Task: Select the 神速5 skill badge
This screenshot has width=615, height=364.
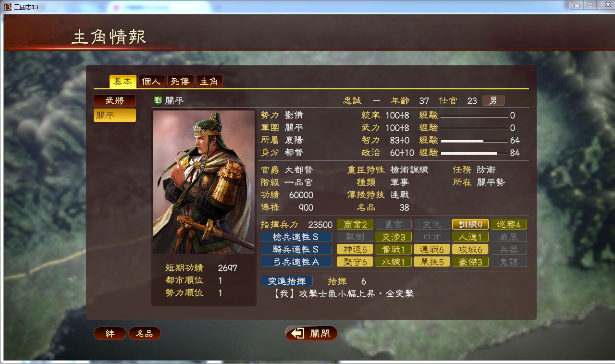Action: click(x=355, y=249)
